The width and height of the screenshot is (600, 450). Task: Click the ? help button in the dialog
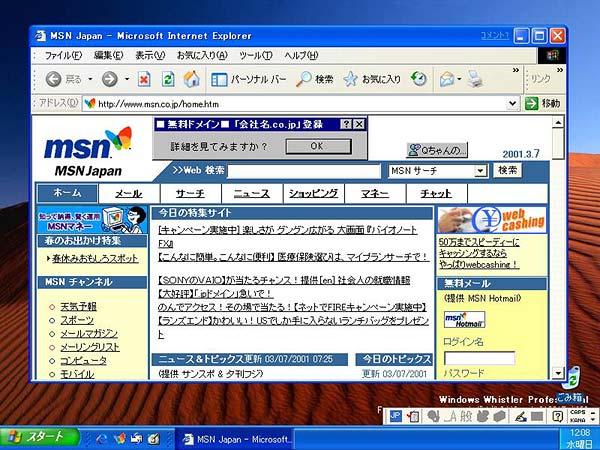(x=346, y=124)
